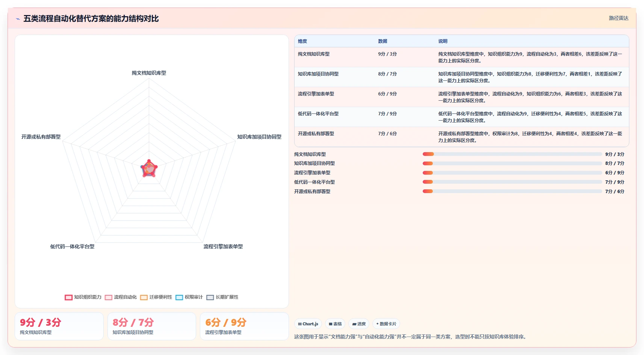Click the 知识库加项目协同型 progress bar
The height and width of the screenshot is (355, 644).
512,163
